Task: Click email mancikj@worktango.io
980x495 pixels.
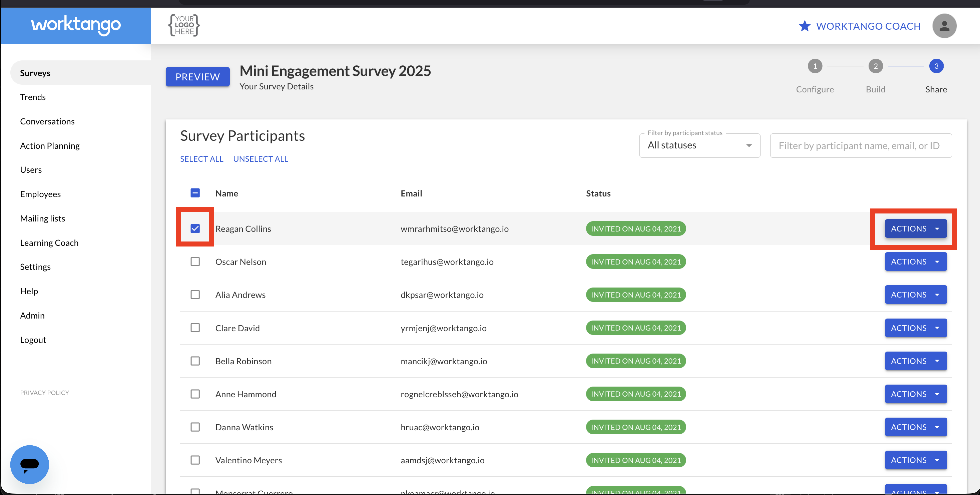Action: tap(444, 361)
